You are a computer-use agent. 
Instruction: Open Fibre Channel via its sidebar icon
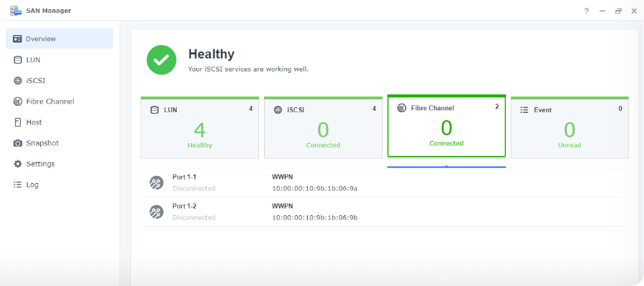[x=18, y=102]
